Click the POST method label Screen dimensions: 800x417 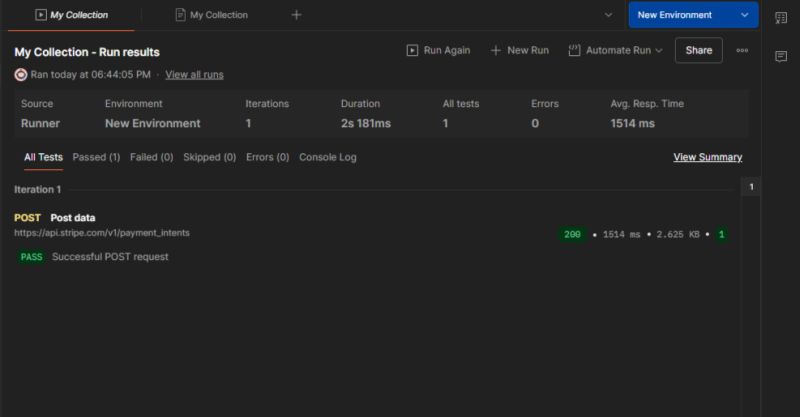coord(28,218)
